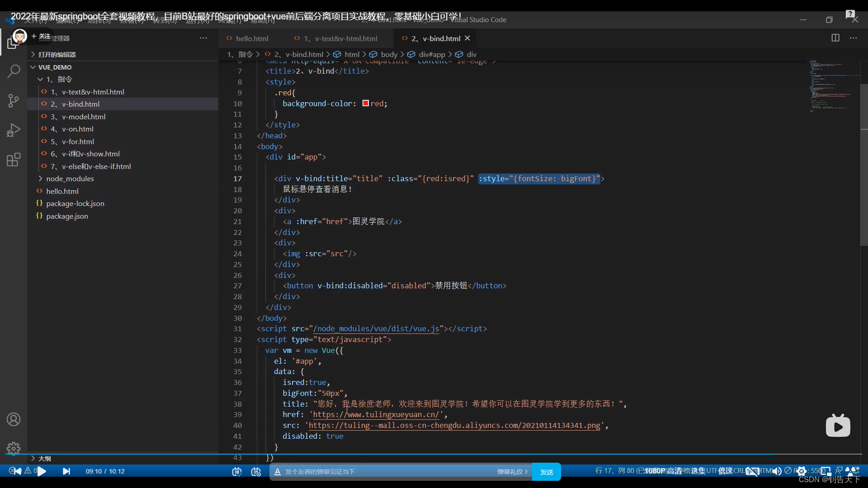This screenshot has height=488, width=868.
Task: Toggle danmaku display on or off
Action: [237, 472]
